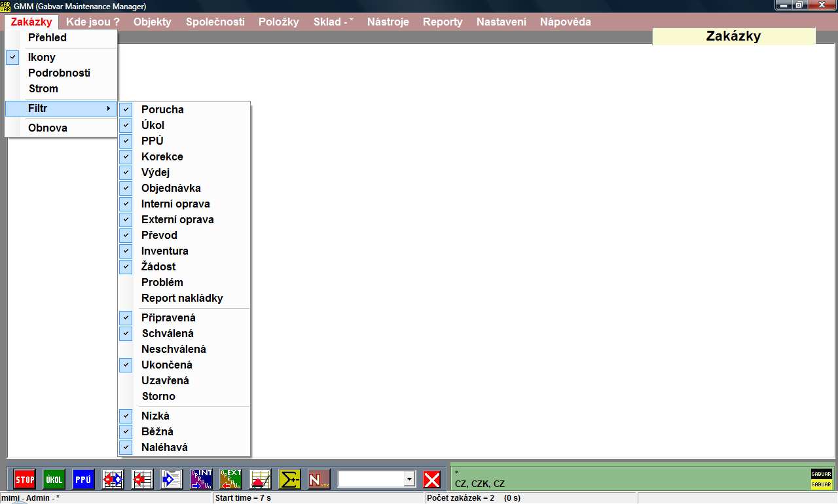Click the 'mimi - Admin - *' status text
Screen dimensions: 838x504
(31, 498)
